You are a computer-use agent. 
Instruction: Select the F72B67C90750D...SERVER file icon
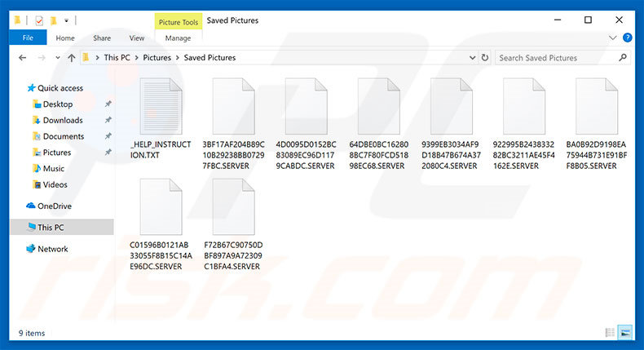(x=233, y=207)
